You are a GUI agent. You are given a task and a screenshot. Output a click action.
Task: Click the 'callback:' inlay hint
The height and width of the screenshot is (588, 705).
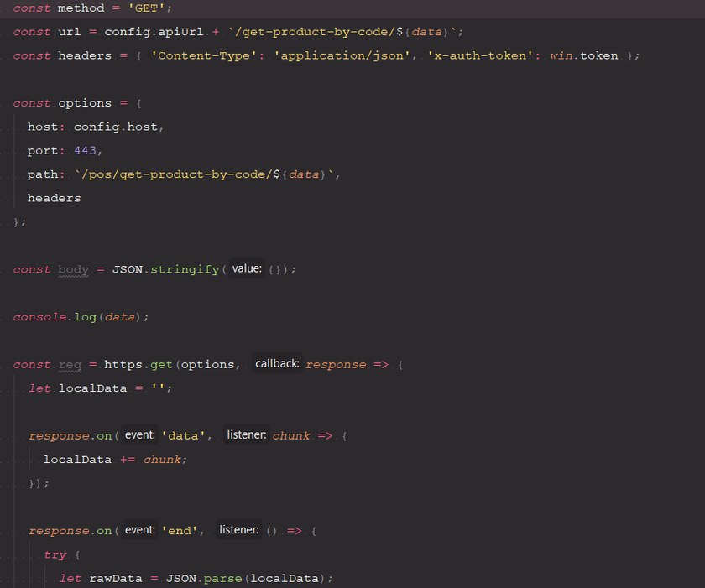277,364
